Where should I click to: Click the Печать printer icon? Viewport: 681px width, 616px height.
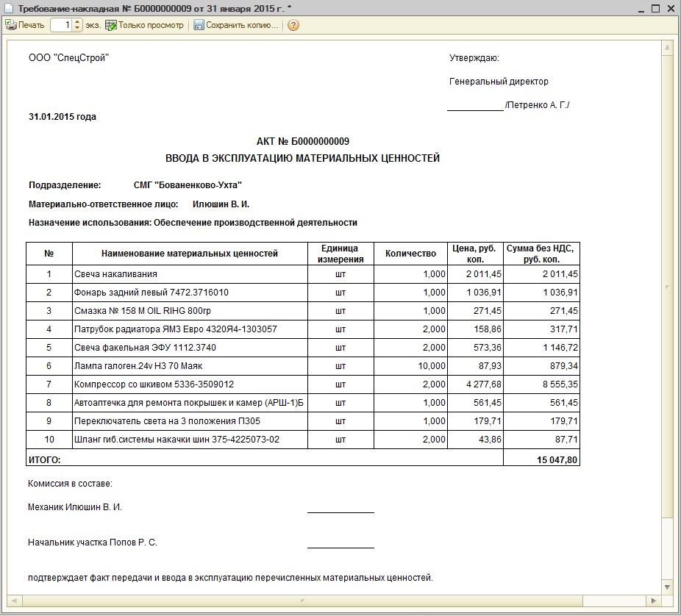pos(11,25)
